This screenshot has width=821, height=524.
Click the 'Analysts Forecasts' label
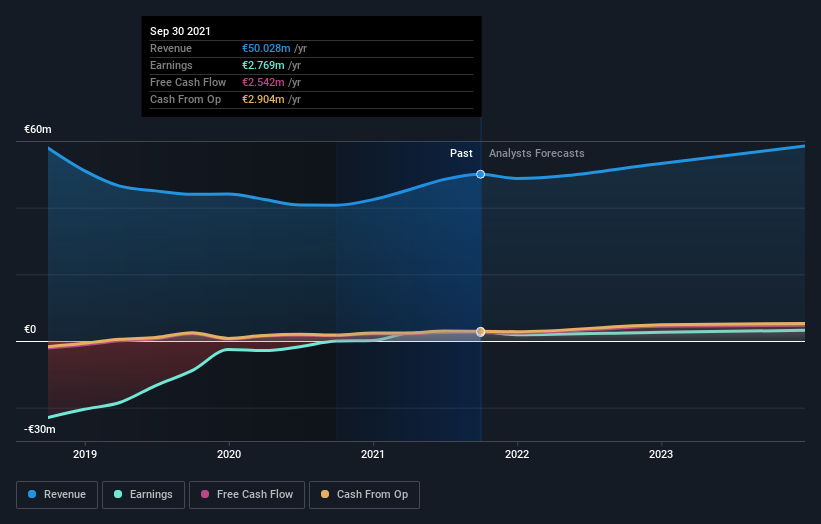(x=537, y=153)
